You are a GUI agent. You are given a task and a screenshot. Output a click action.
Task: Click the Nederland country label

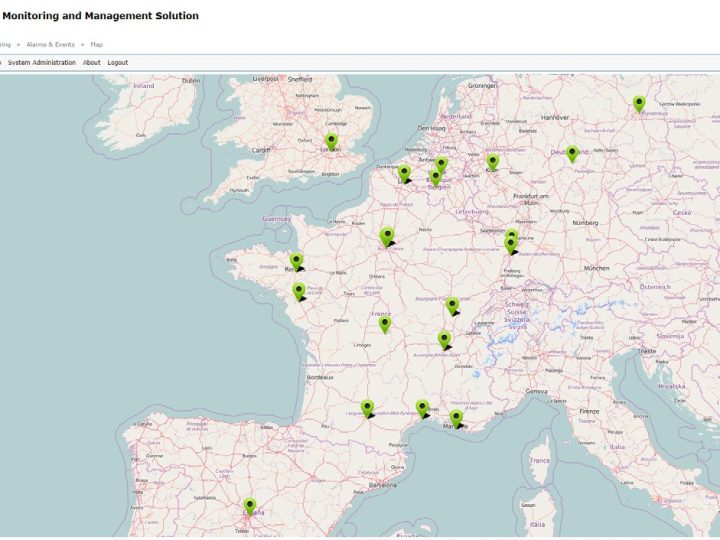coord(456,116)
